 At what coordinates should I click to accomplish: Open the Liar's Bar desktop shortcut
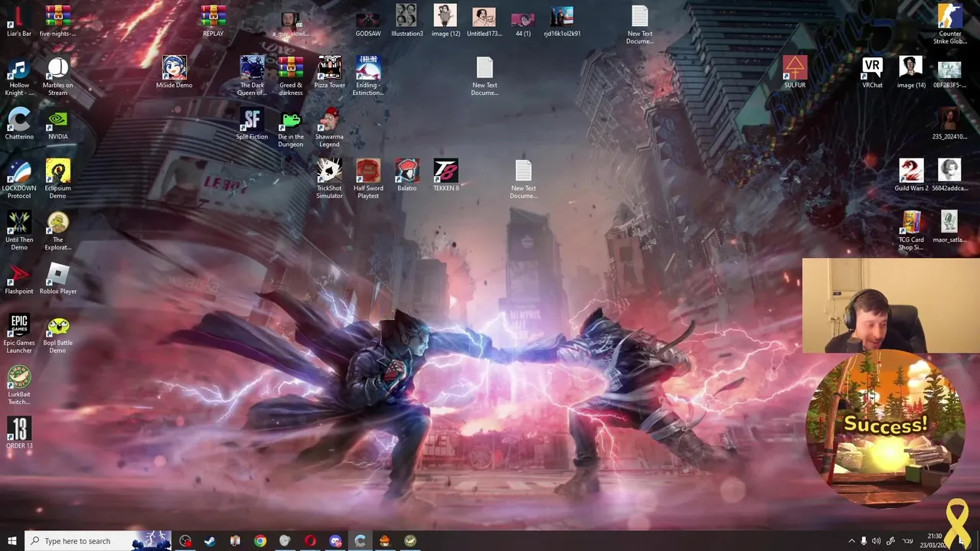[19, 21]
